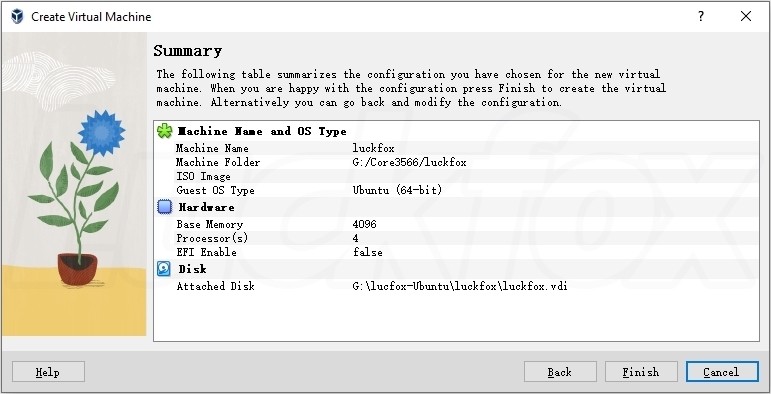771x394 pixels.
Task: Click the blue Hardware chip icon
Action: [165, 207]
